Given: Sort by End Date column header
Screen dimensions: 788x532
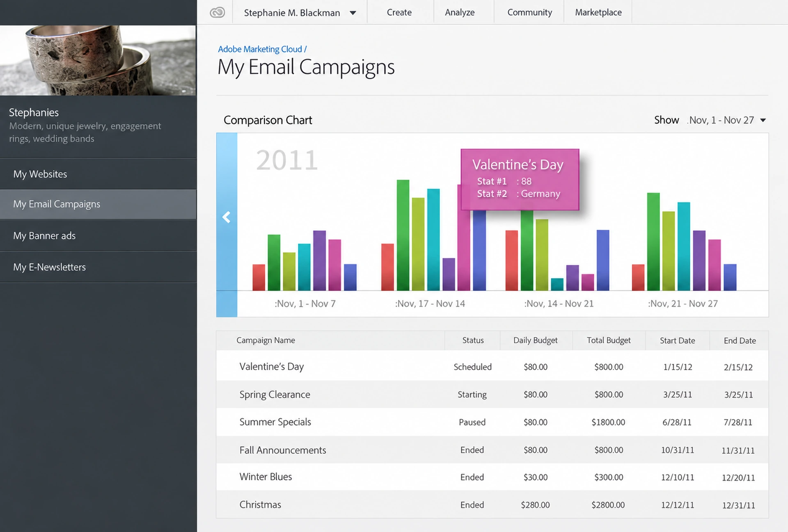Looking at the screenshot, I should point(740,340).
